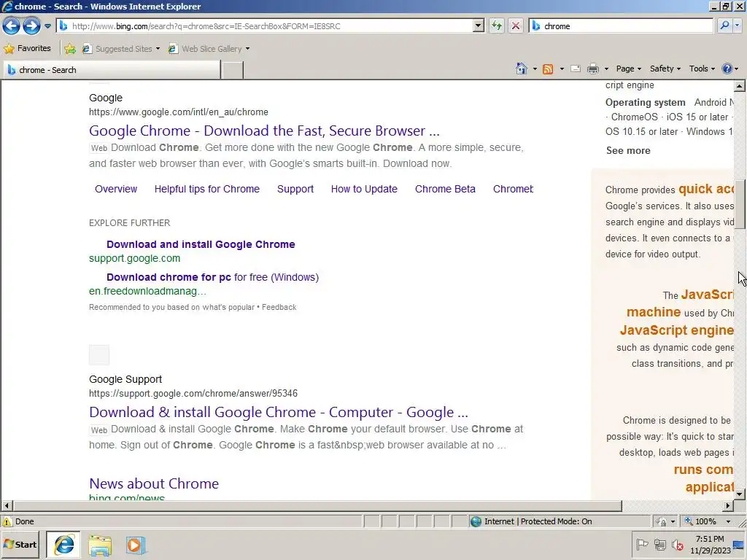Click the horizontal scrollbar thumb
This screenshot has width=747, height=560.
(317, 505)
